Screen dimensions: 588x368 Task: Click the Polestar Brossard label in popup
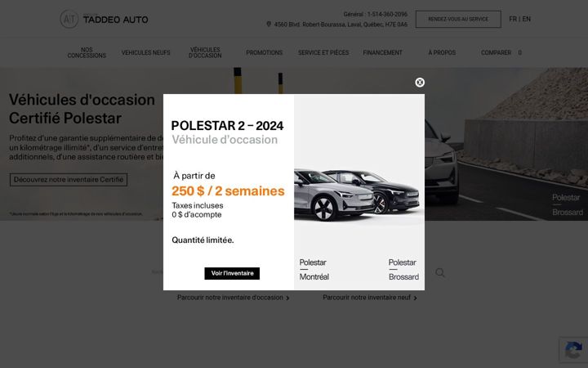(403, 270)
